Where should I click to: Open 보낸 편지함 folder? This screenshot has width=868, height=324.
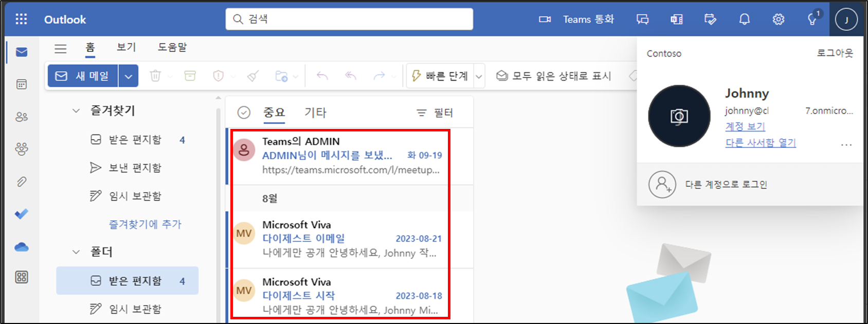[128, 168]
